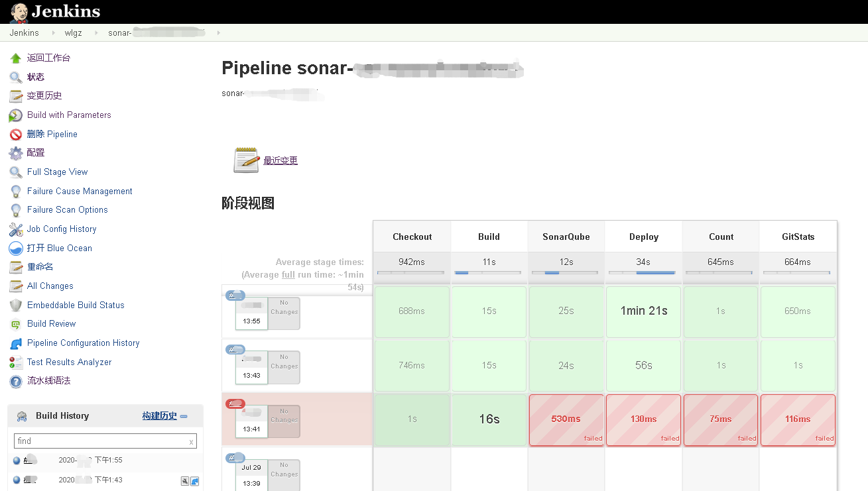Click the 最近变更 notepad icon
868x491 pixels.
click(x=246, y=160)
